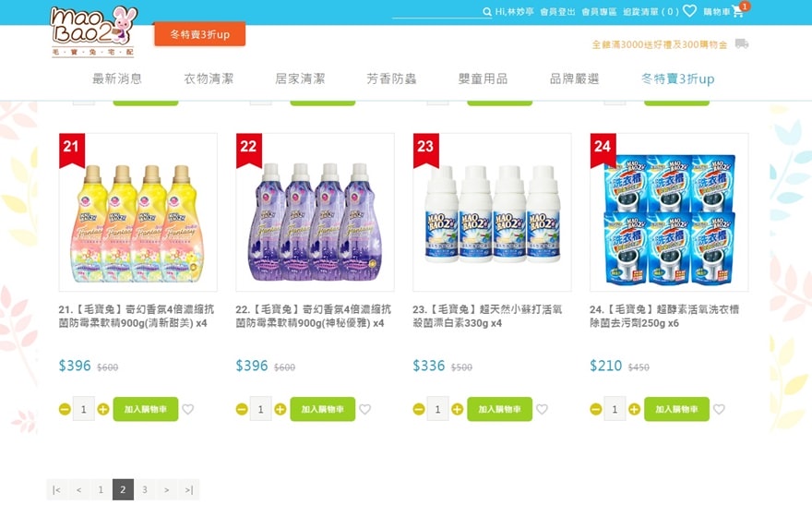Click quantity field for product 23
The image size is (812, 505).
pyautogui.click(x=437, y=409)
